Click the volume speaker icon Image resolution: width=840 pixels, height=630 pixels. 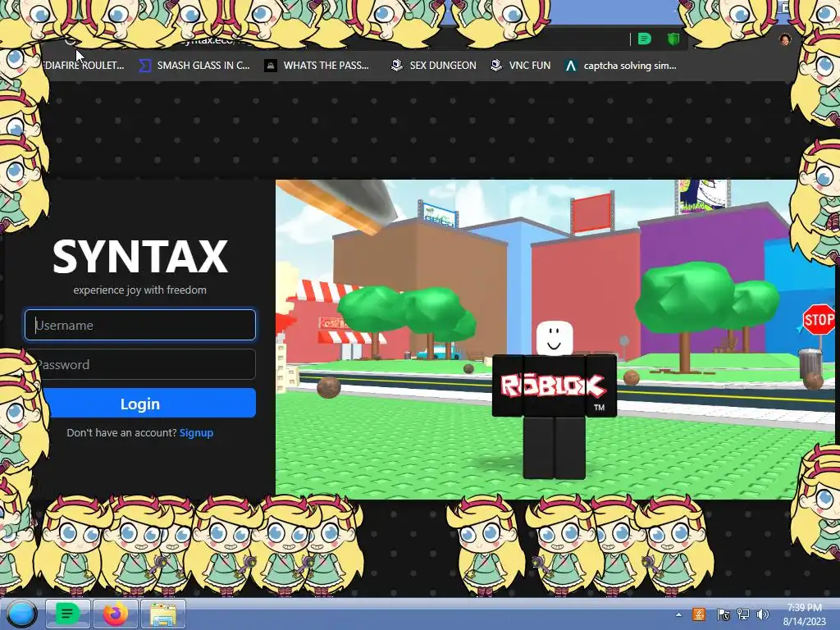click(x=762, y=614)
